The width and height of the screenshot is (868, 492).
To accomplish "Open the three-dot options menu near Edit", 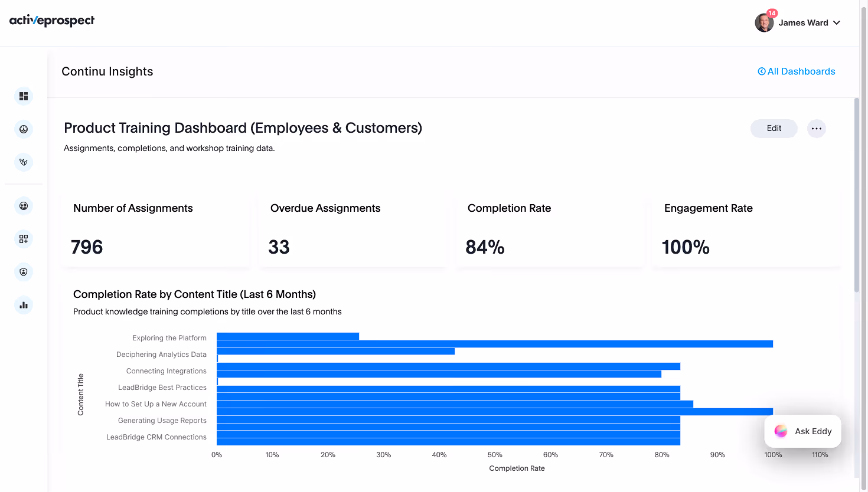I will (817, 128).
